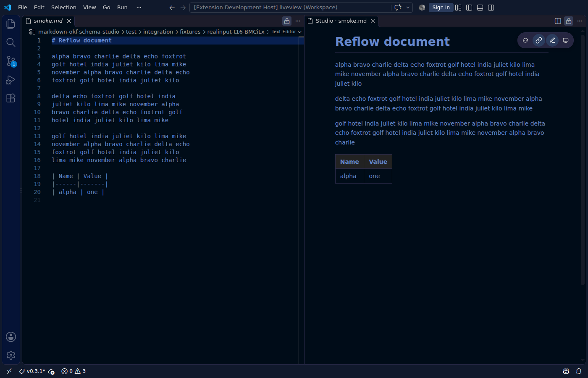Open the File menu

coord(23,8)
